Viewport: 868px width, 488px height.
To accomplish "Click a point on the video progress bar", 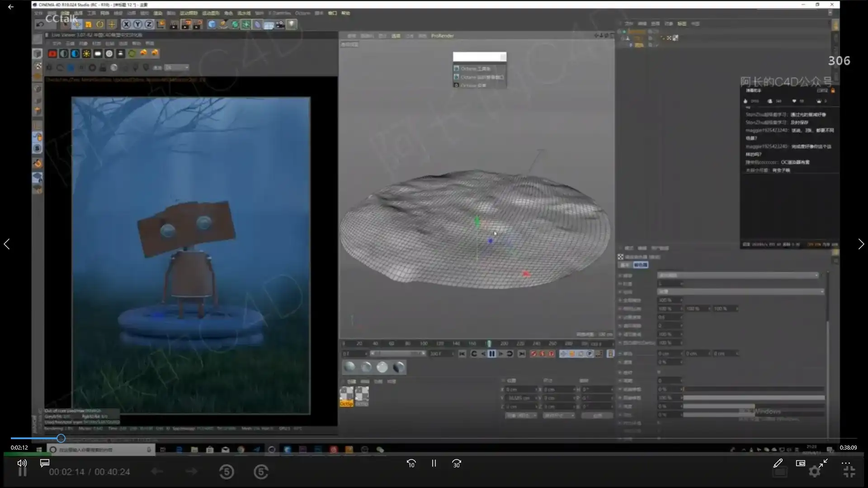I will coord(271,438).
